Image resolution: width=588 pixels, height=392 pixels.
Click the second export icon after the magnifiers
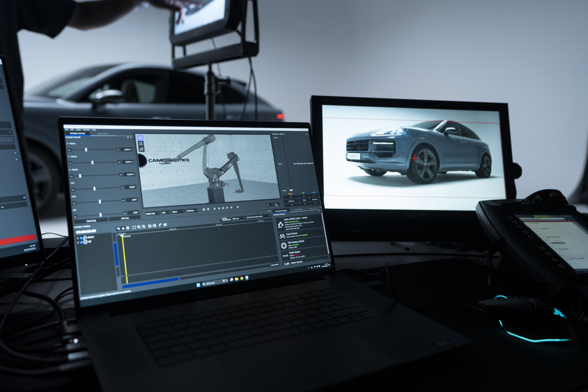coord(155,226)
